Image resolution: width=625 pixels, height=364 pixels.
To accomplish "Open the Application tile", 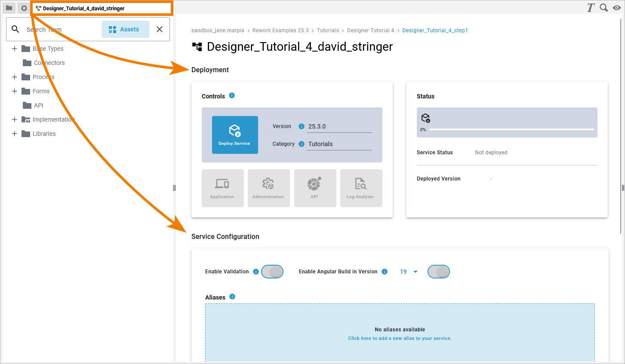I will (222, 188).
